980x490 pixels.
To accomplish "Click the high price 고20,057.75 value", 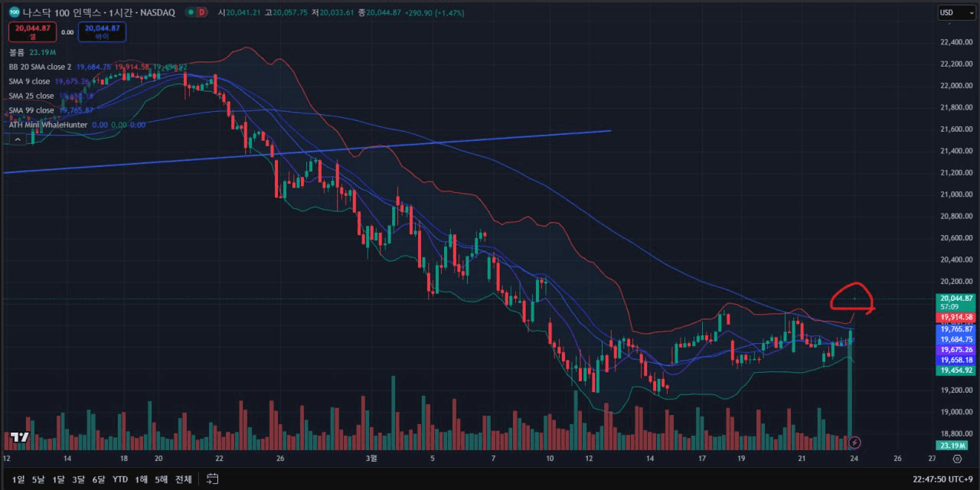I will coord(286,12).
